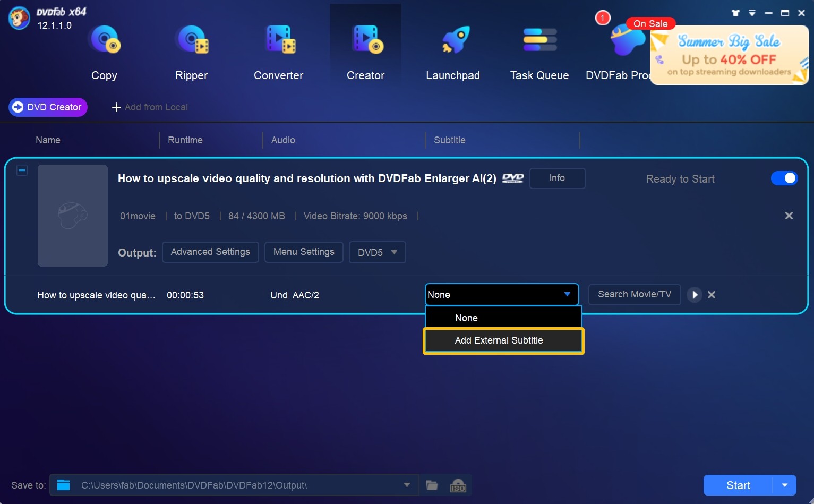Click the Name column header
Image resolution: width=814 pixels, height=504 pixels.
[48, 140]
